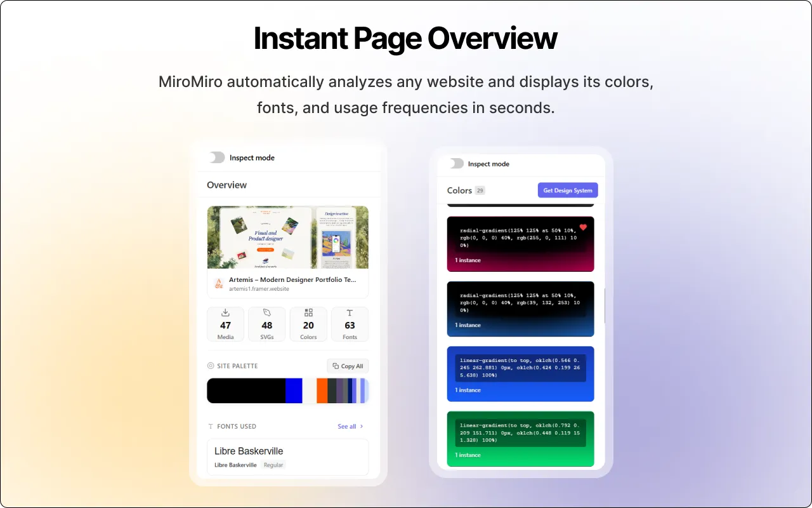812x508 pixels.
Task: Click the Colors count badge 29
Action: coord(480,190)
